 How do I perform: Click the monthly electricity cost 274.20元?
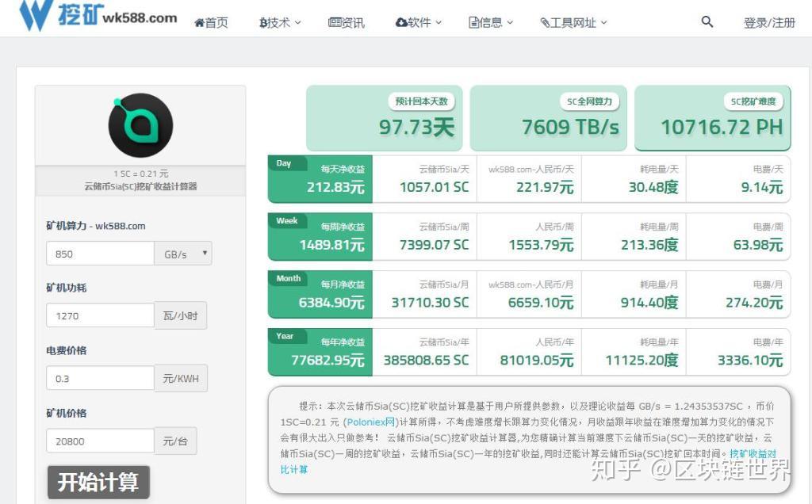[x=754, y=303]
